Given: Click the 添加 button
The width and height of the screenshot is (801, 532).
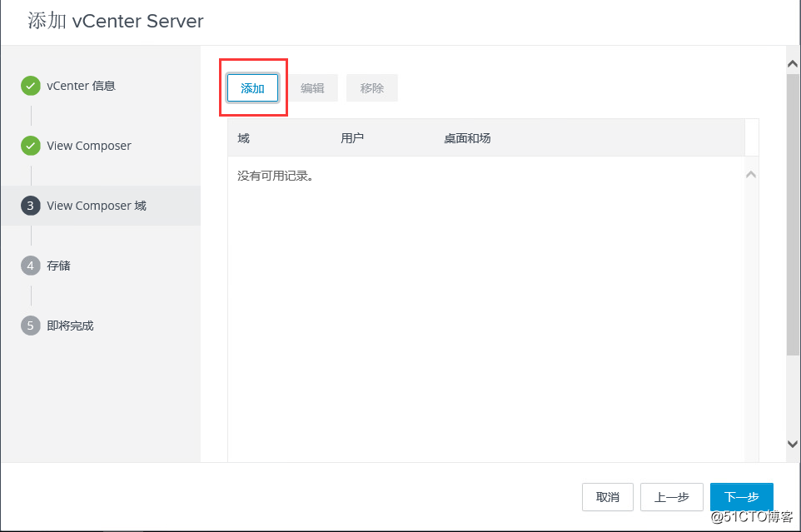Looking at the screenshot, I should click(252, 87).
